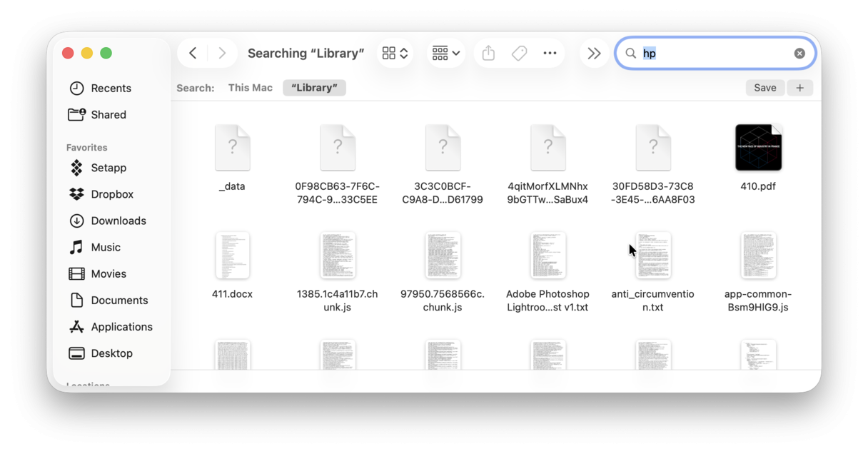The height and width of the screenshot is (454, 868).
Task: Add a search filter with plus button
Action: point(799,87)
